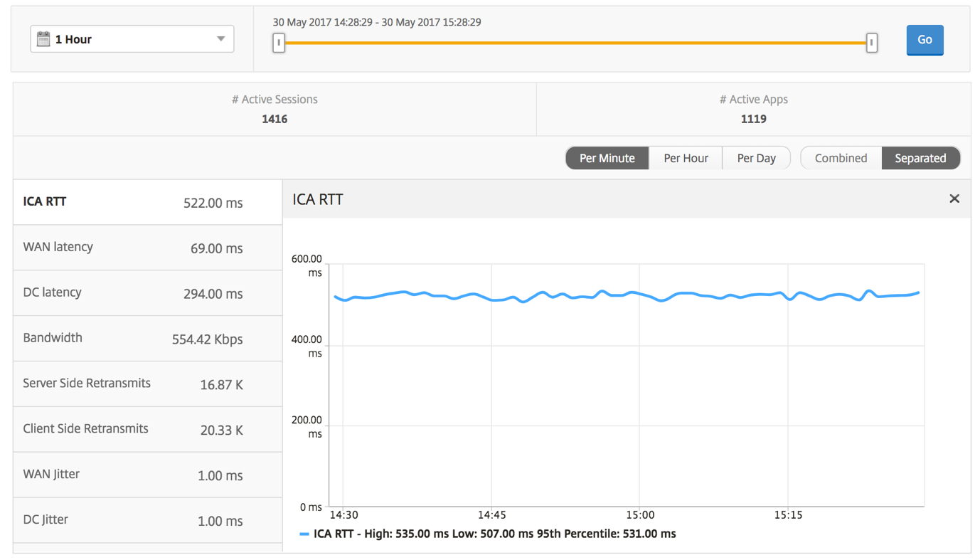980x560 pixels.
Task: Click the ICA RTT chart title
Action: (318, 199)
